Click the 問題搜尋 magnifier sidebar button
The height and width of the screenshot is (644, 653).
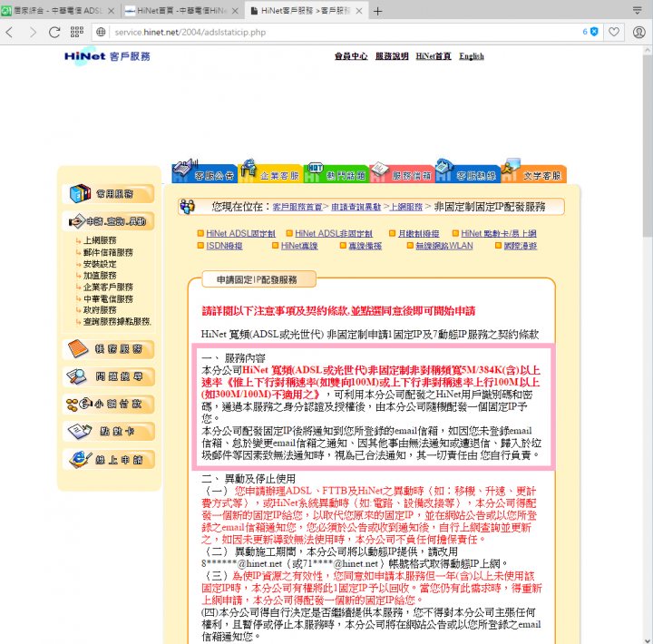tap(108, 376)
